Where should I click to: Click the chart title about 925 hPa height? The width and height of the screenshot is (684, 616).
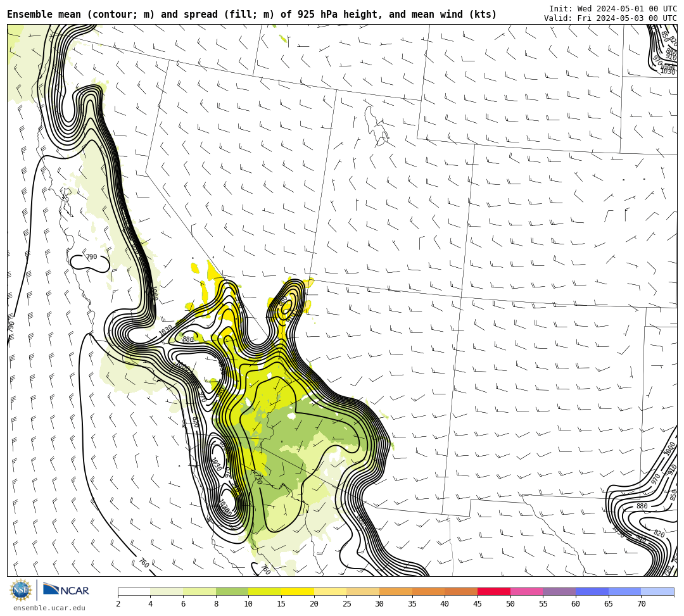coord(251,15)
